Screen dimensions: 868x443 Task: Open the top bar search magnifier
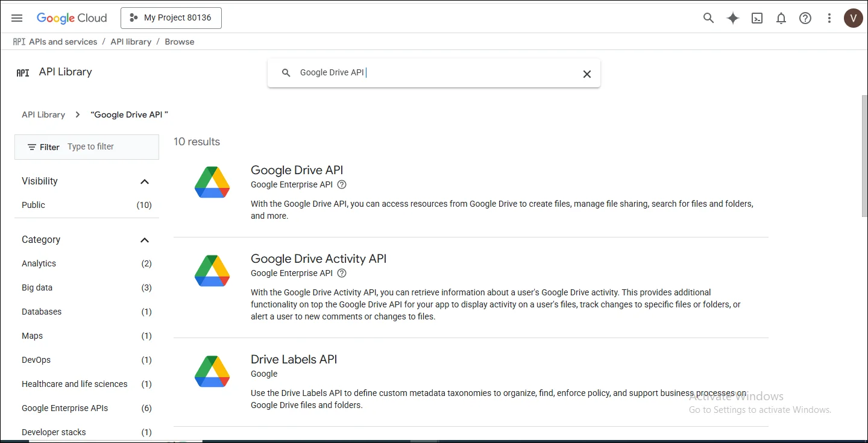tap(709, 18)
